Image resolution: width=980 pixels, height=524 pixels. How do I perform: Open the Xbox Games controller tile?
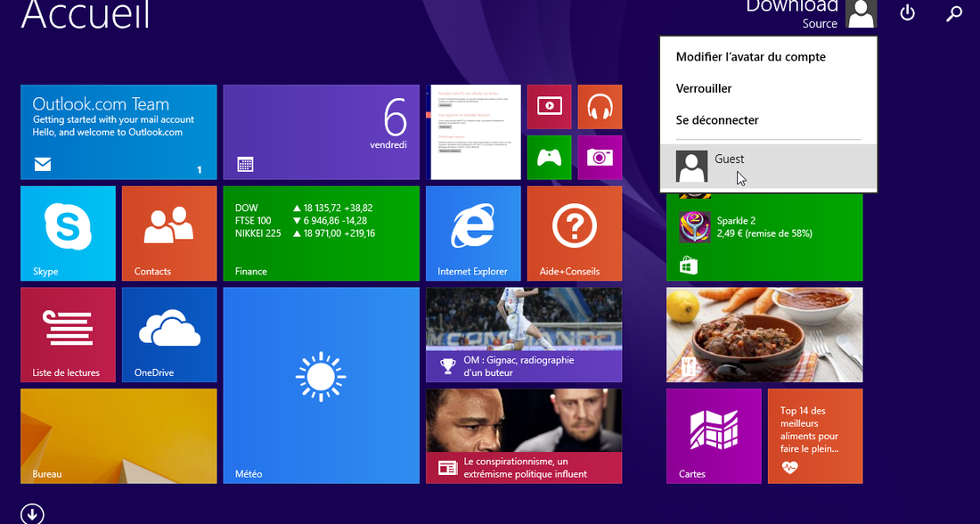point(550,158)
